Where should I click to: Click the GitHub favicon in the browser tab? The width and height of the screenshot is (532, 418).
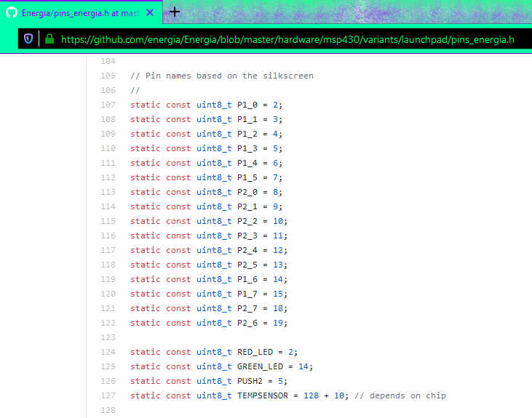tap(12, 12)
